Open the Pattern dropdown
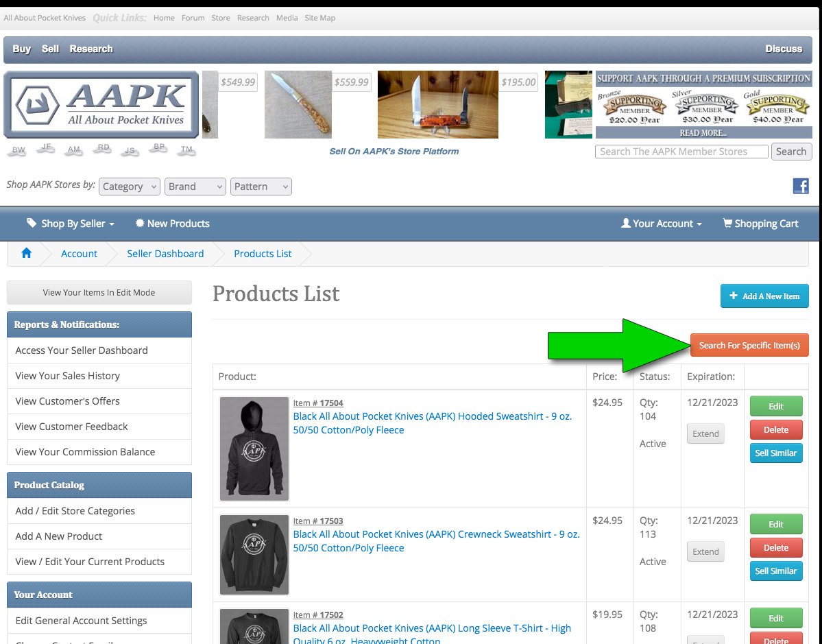Image resolution: width=822 pixels, height=644 pixels. 261,186
